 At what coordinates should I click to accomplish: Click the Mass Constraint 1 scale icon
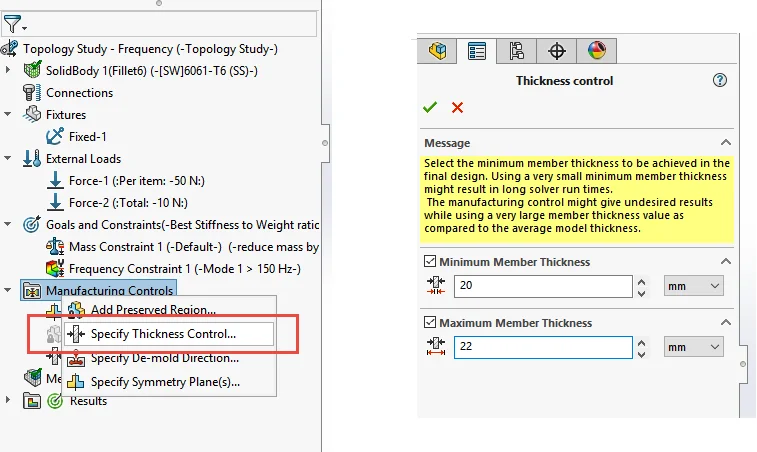[x=55, y=246]
